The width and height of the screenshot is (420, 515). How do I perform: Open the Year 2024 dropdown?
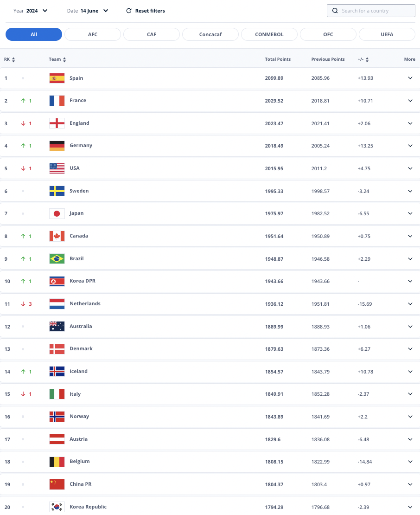pos(31,11)
